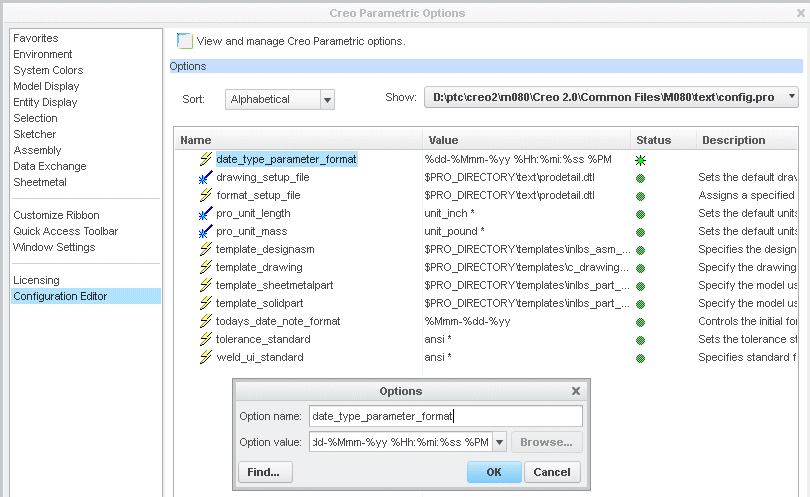The image size is (810, 497).
Task: Select the todays_date_note_format row
Action: 278,321
